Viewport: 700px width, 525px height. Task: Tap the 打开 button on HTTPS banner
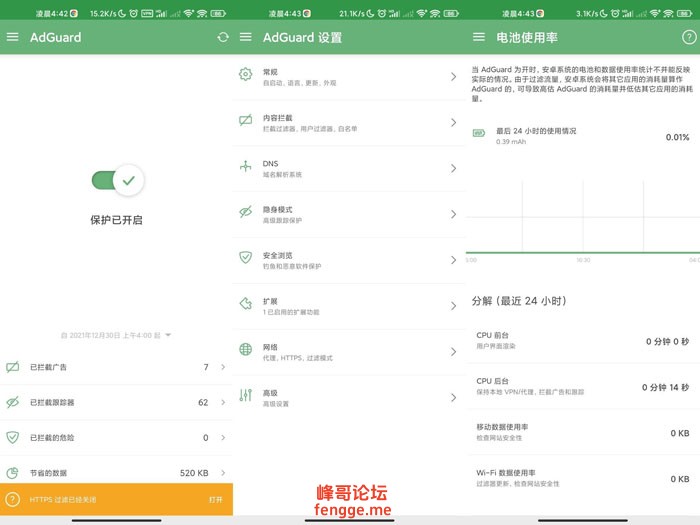tap(216, 500)
